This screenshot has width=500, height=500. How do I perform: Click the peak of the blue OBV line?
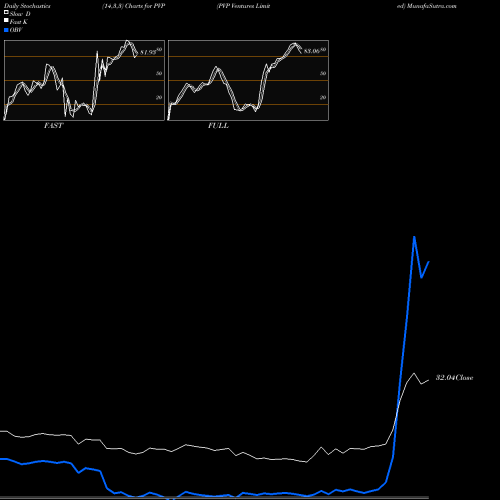414,237
